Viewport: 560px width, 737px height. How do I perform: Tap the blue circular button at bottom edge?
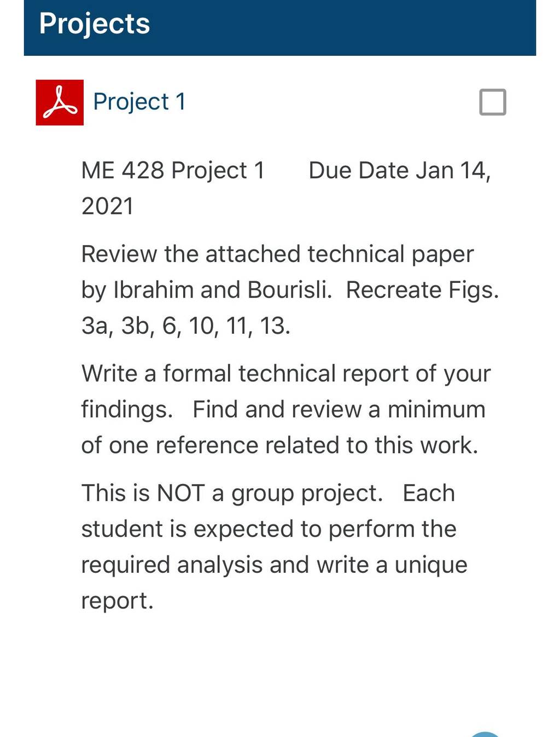point(485,734)
